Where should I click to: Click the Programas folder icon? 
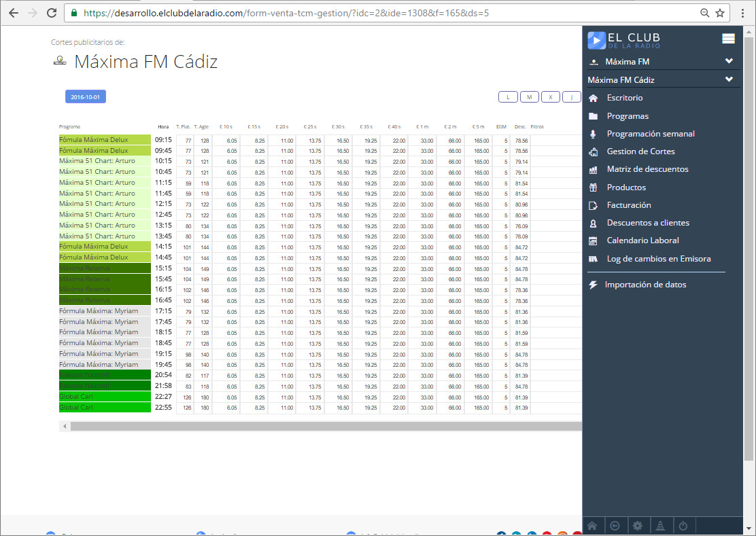[593, 116]
